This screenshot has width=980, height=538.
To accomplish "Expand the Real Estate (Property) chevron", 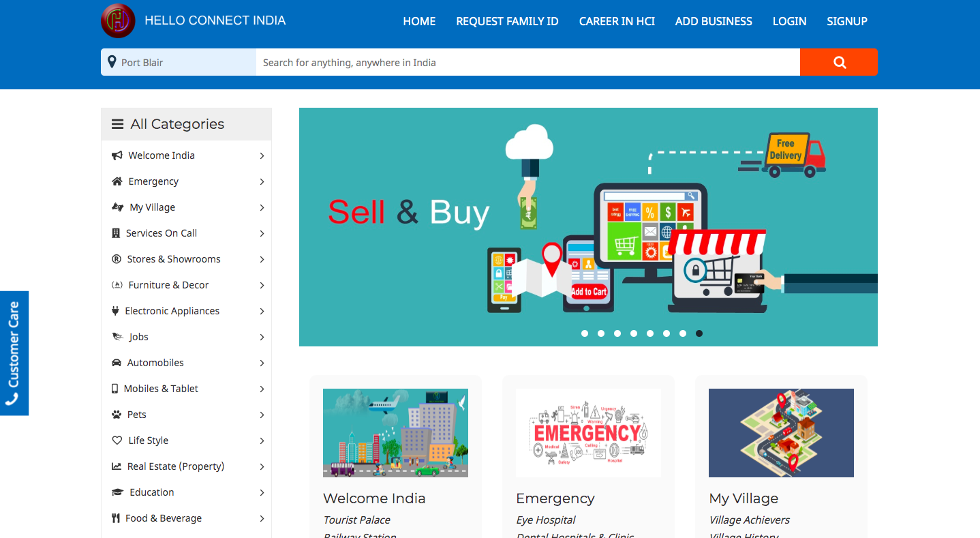I will [262, 466].
